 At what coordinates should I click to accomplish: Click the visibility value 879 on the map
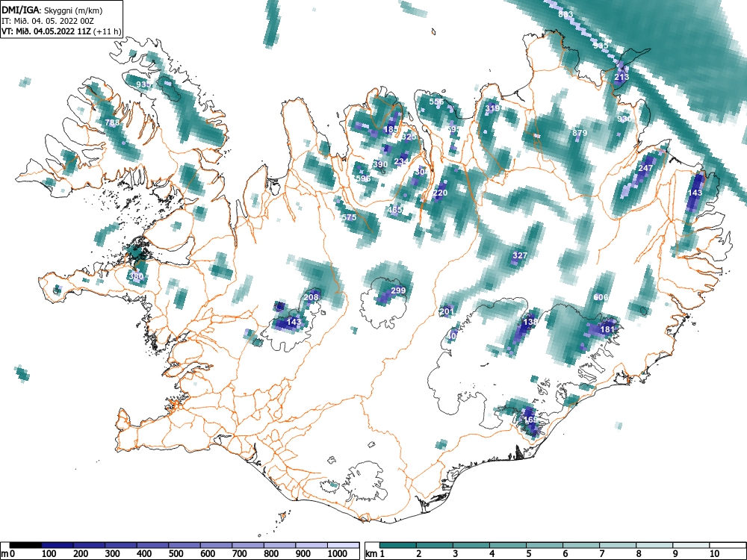tap(580, 133)
